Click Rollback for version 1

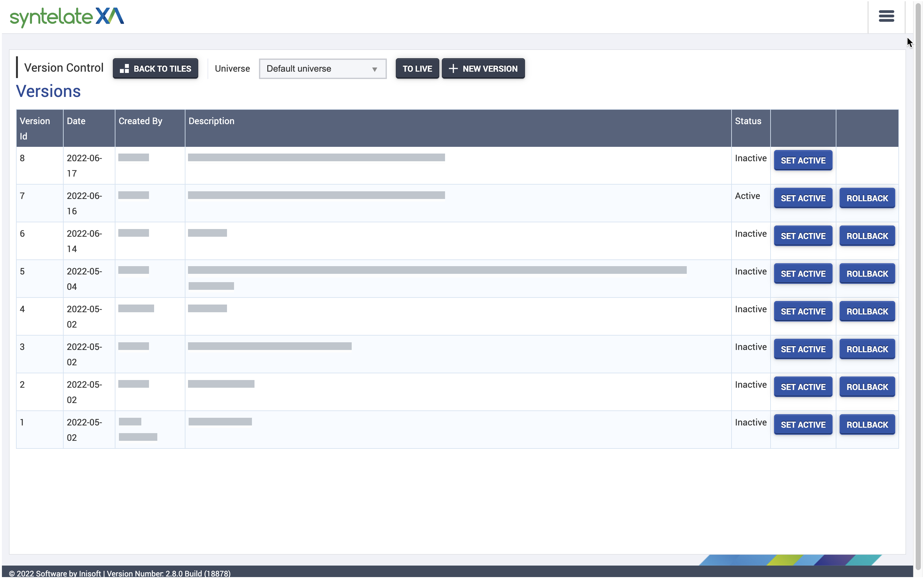(x=866, y=424)
